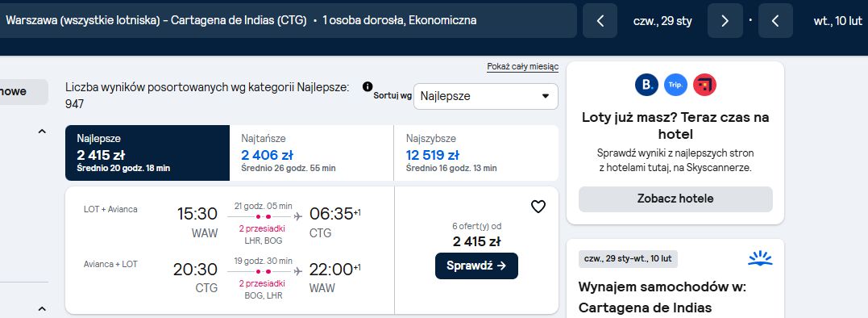Open the Pokaż cały miesiąc link
This screenshot has height=318, width=868.
(522, 67)
